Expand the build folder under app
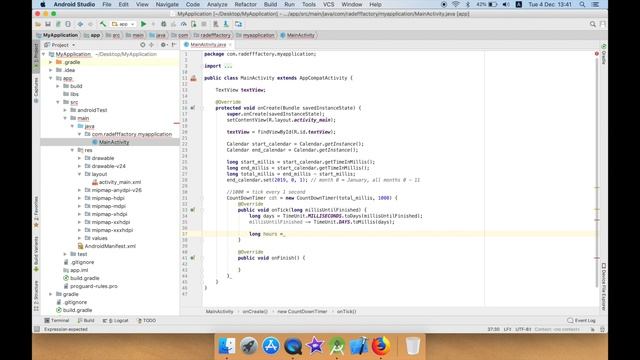 point(58,86)
